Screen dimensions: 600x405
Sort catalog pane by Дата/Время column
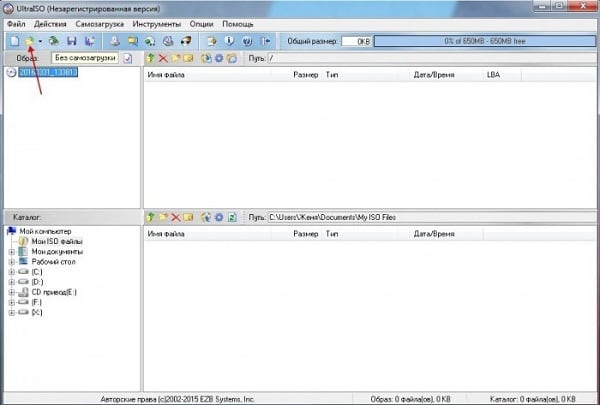click(x=446, y=234)
